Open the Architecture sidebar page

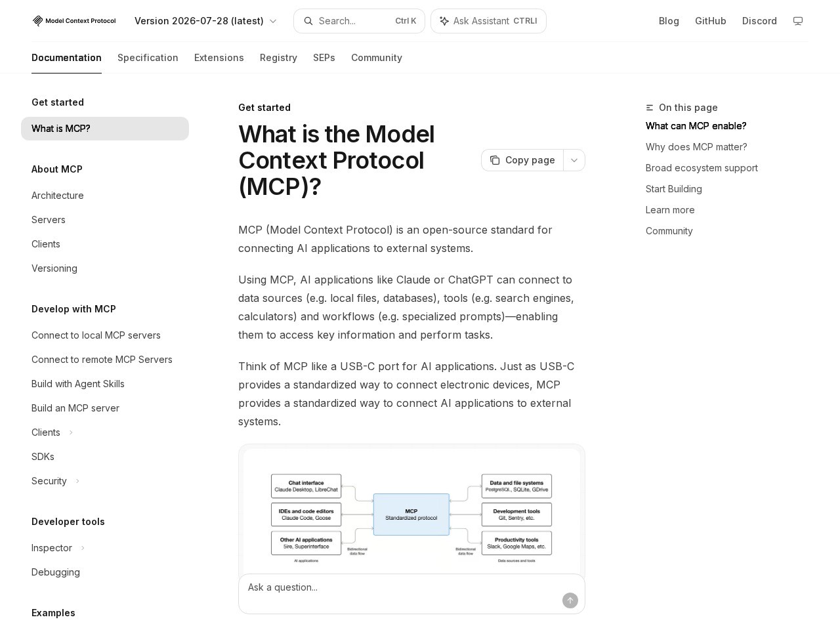tap(58, 196)
